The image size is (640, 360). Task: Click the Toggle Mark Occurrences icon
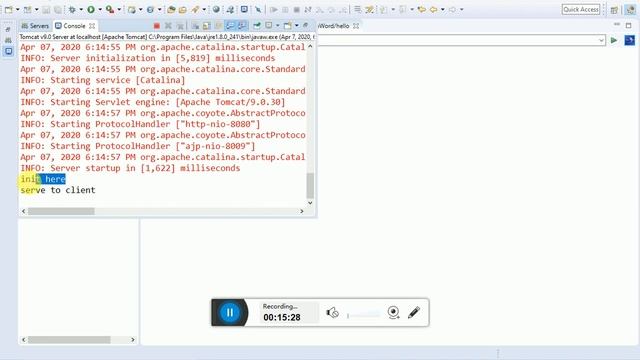369,9
